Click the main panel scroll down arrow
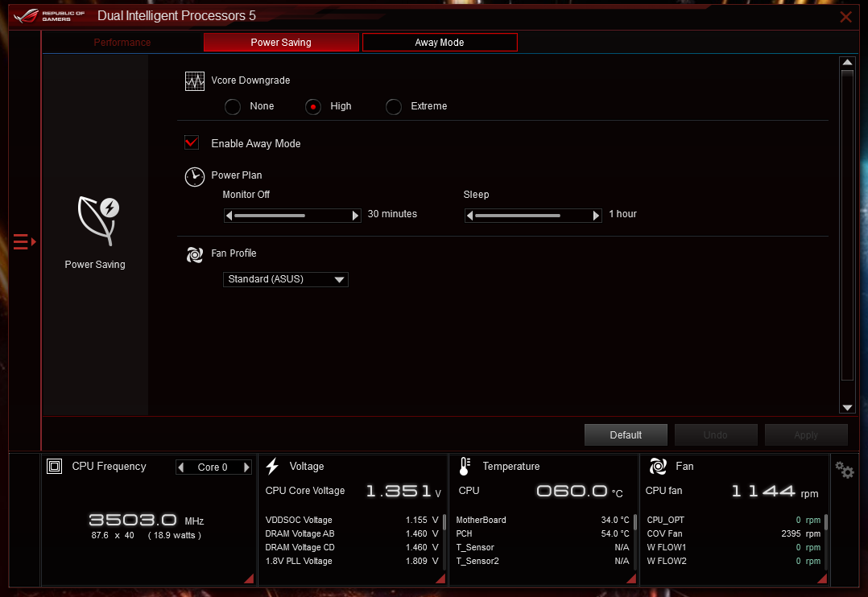The height and width of the screenshot is (597, 868). [x=847, y=408]
